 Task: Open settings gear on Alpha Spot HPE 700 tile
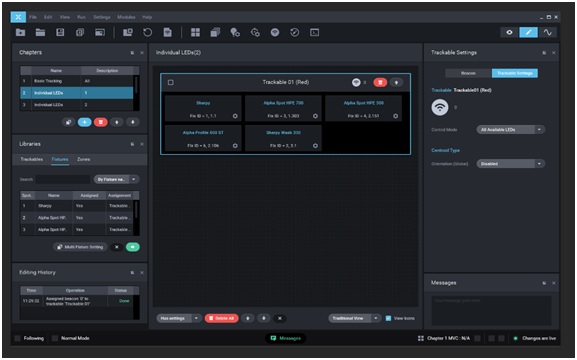315,116
